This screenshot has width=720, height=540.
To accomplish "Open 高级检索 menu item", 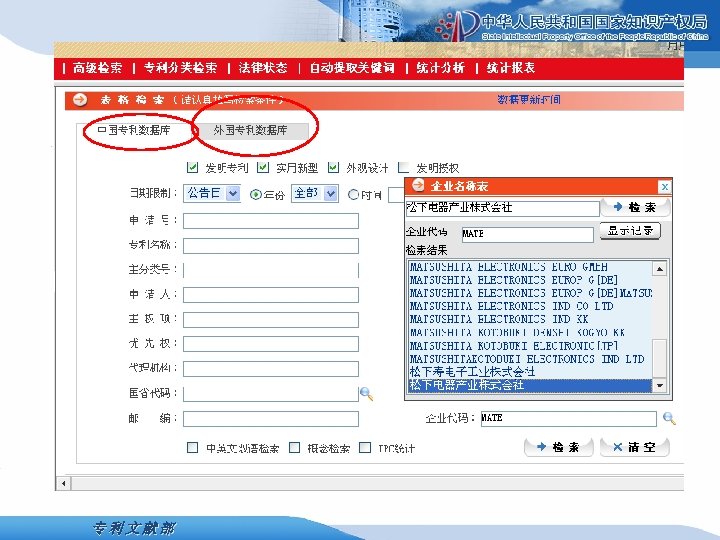I will pyautogui.click(x=97, y=68).
